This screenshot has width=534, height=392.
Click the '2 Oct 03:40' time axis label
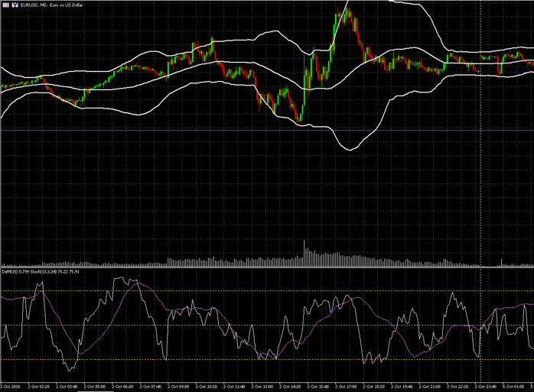click(x=68, y=387)
